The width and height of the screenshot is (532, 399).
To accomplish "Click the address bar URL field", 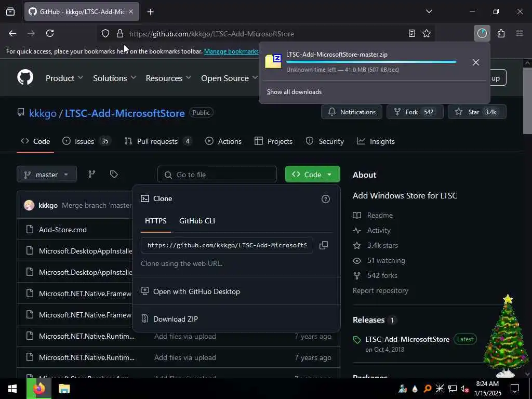I will 264,34.
